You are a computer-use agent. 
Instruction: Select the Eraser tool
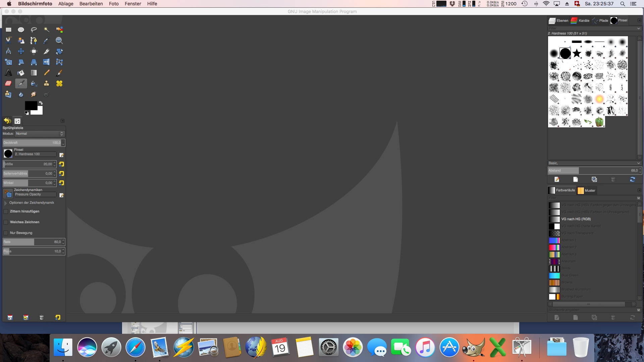(x=8, y=83)
